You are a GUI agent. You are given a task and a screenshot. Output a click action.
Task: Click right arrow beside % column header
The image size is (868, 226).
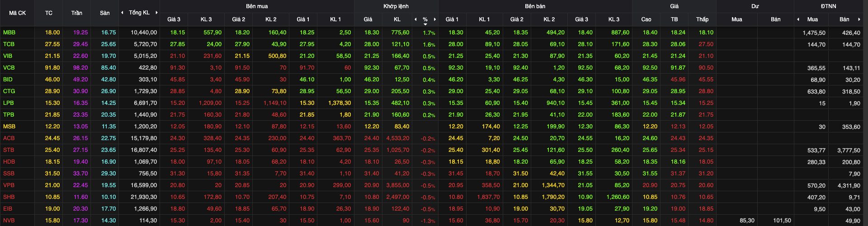435,19
